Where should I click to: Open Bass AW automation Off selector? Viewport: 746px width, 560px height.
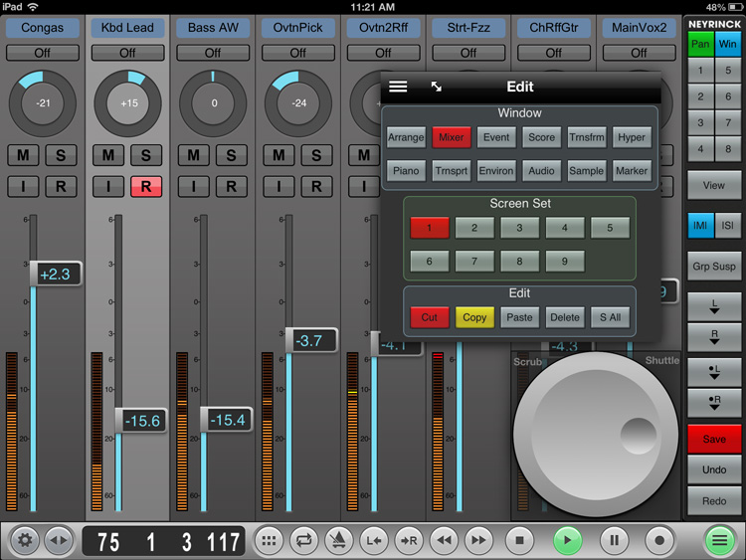pyautogui.click(x=213, y=53)
